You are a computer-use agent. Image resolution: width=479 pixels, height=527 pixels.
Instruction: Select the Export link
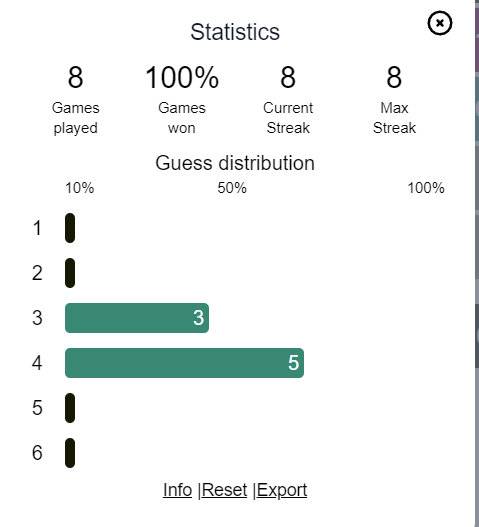[x=282, y=490]
